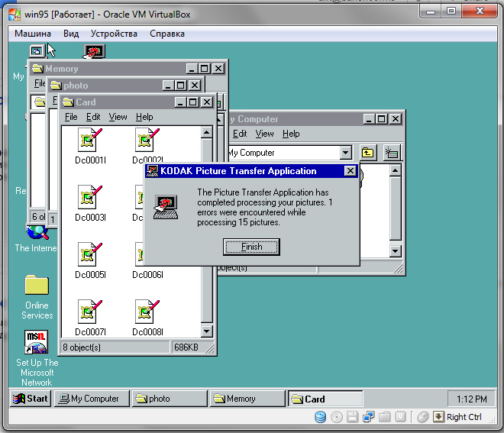The image size is (504, 433).
Task: Click the Finish button in Kodak dialog
Action: point(251,247)
